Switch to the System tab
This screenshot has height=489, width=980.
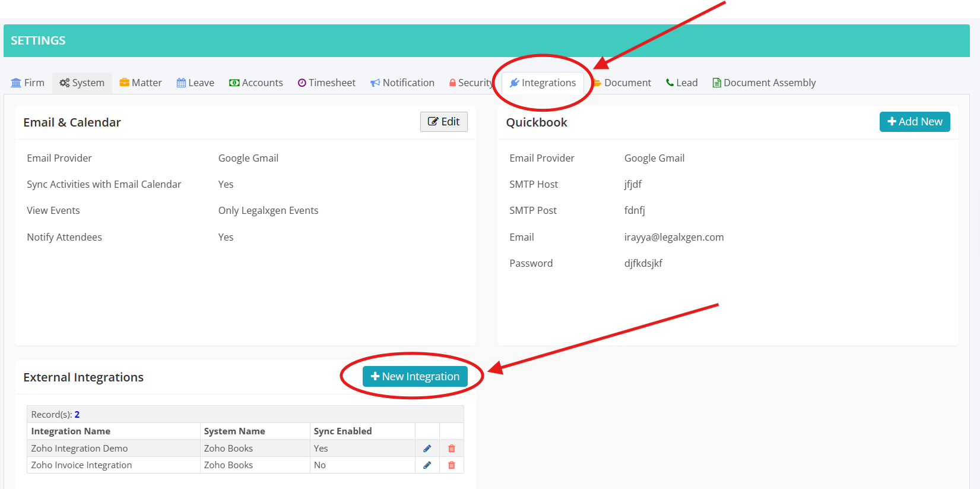pyautogui.click(x=82, y=83)
